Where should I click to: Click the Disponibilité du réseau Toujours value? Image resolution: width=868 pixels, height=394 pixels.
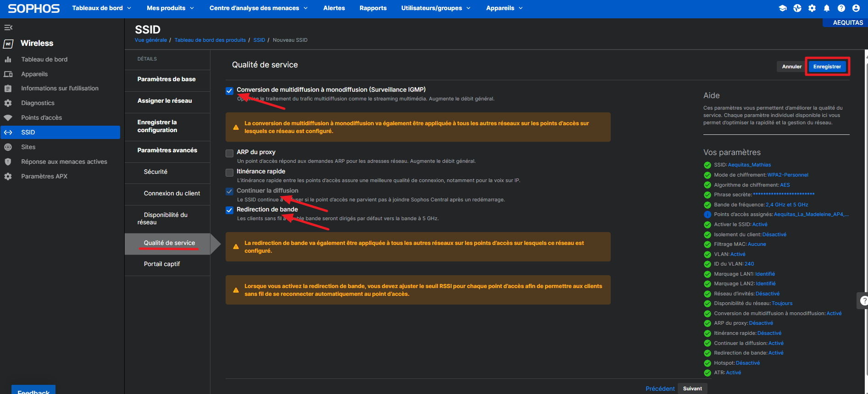pyautogui.click(x=782, y=304)
